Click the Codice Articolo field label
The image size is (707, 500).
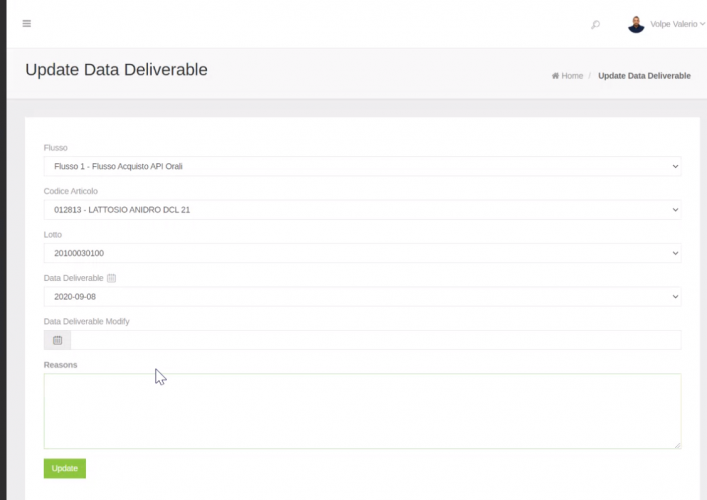click(x=71, y=191)
